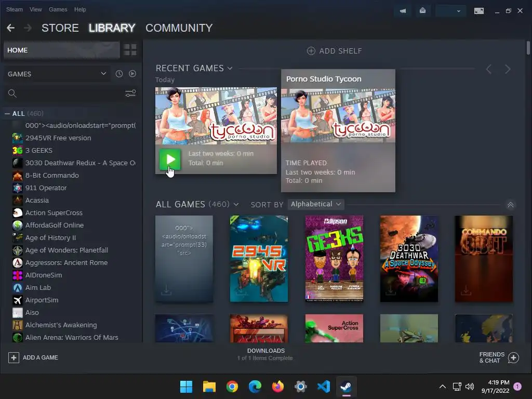Open the announcements megaphone icon
The height and width of the screenshot is (399, 532).
click(403, 11)
